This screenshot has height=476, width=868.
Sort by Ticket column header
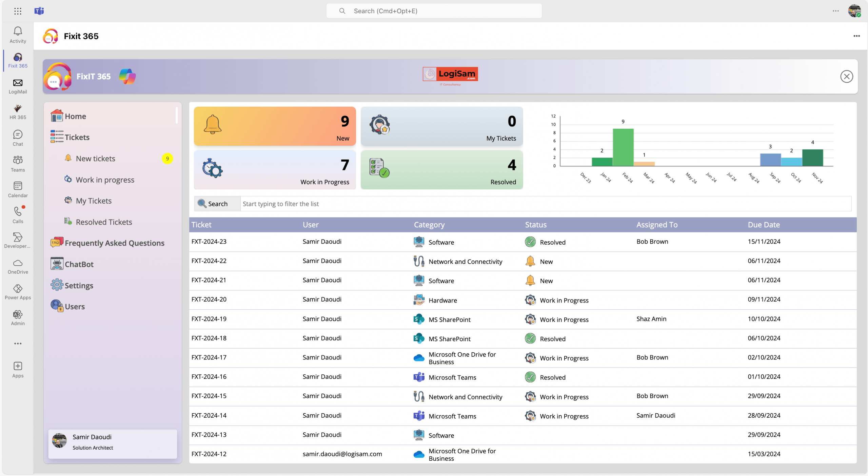[201, 225]
